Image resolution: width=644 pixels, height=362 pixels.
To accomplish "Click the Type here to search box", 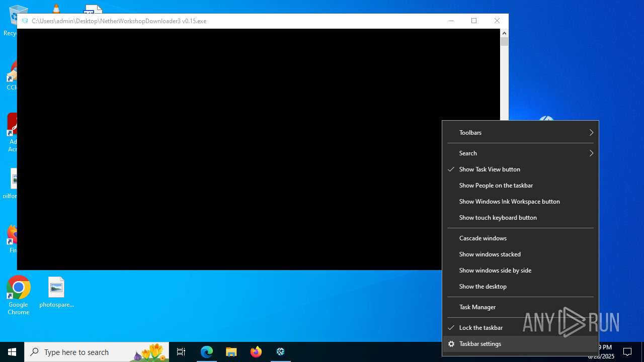I will [x=97, y=352].
